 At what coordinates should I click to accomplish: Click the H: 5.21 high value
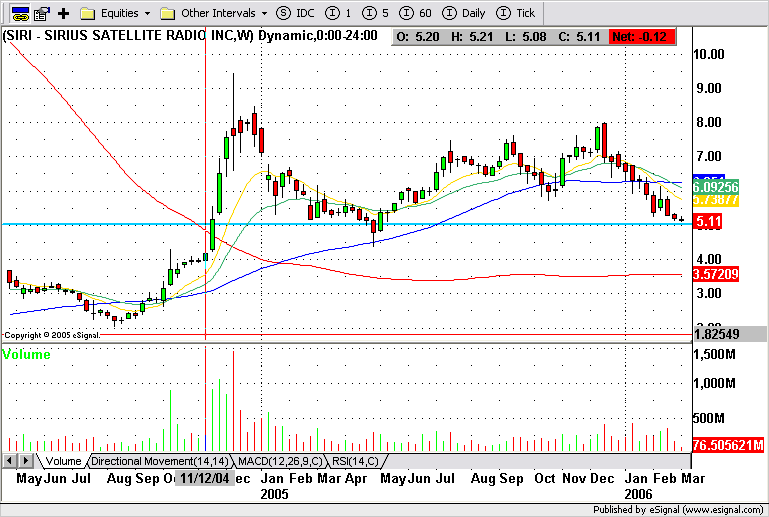(x=472, y=37)
